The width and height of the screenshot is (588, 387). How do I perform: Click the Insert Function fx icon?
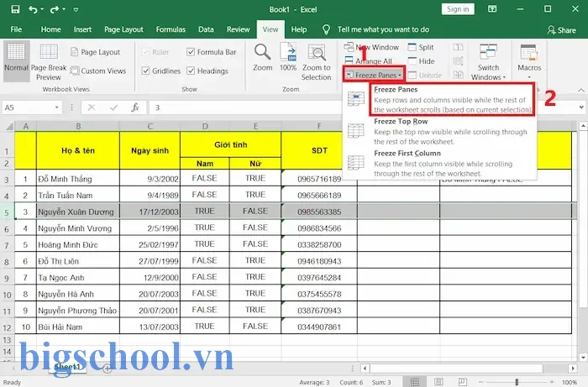pos(135,107)
